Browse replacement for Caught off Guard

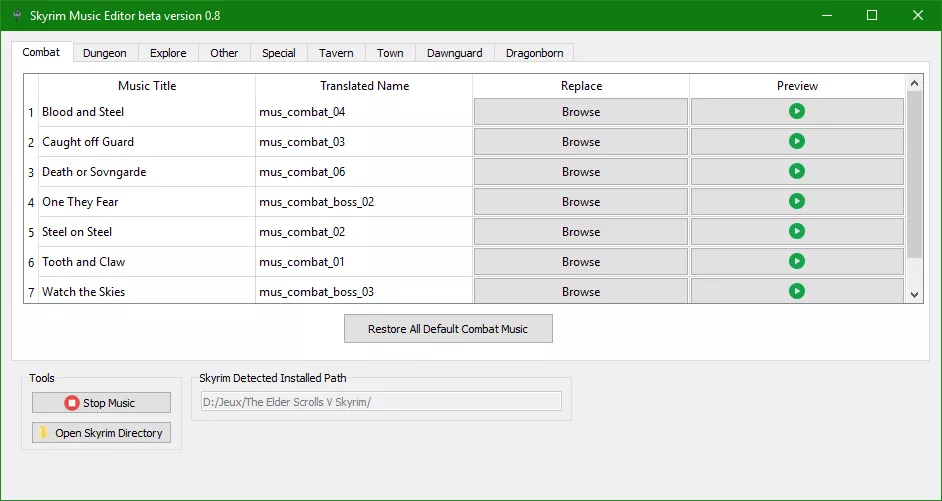(x=581, y=142)
